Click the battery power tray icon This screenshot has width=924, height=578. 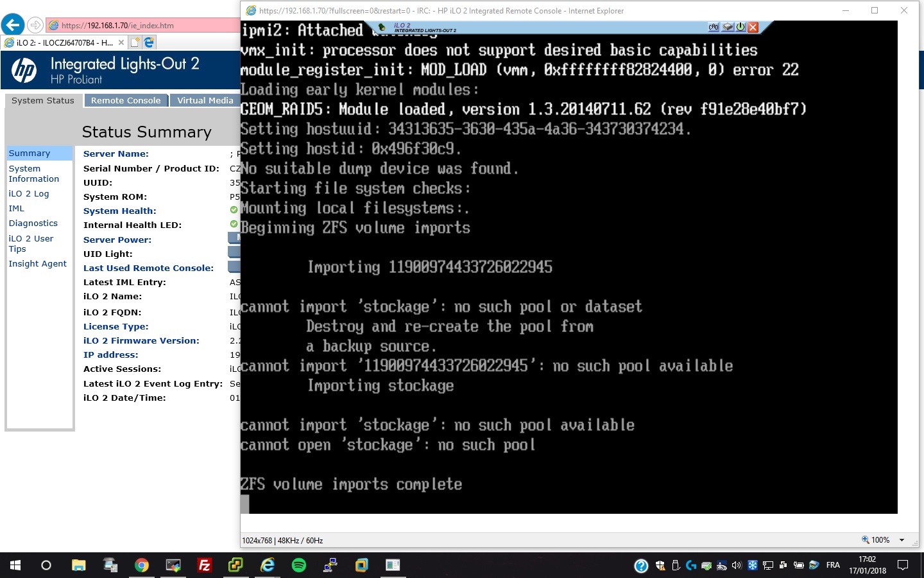tap(798, 566)
